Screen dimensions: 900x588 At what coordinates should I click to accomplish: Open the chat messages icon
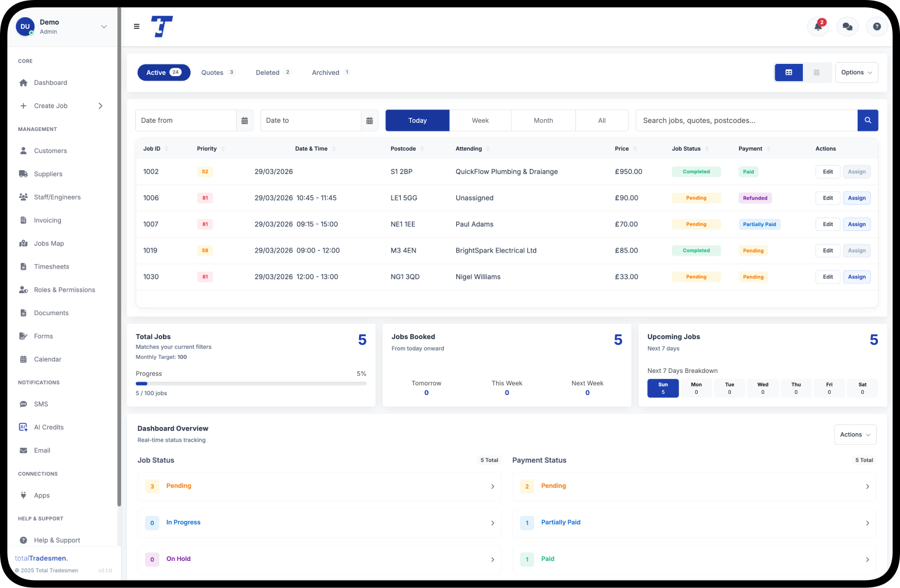point(847,26)
